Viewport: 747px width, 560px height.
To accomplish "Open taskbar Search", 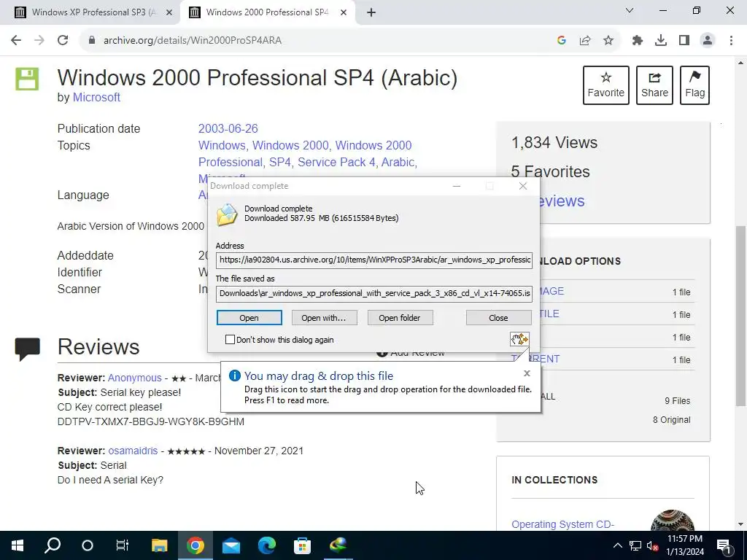I will [53, 545].
